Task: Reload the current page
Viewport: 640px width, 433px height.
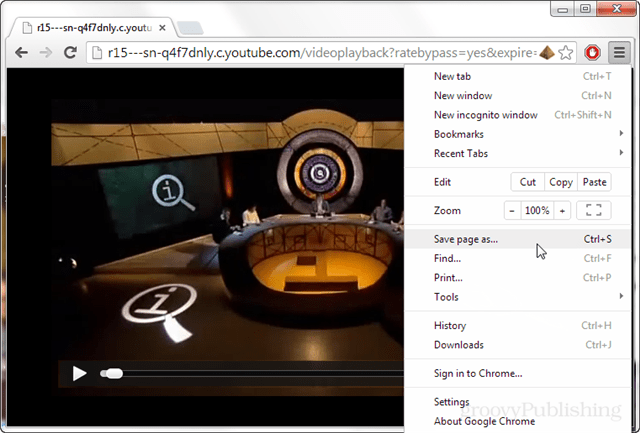Action: coord(70,52)
